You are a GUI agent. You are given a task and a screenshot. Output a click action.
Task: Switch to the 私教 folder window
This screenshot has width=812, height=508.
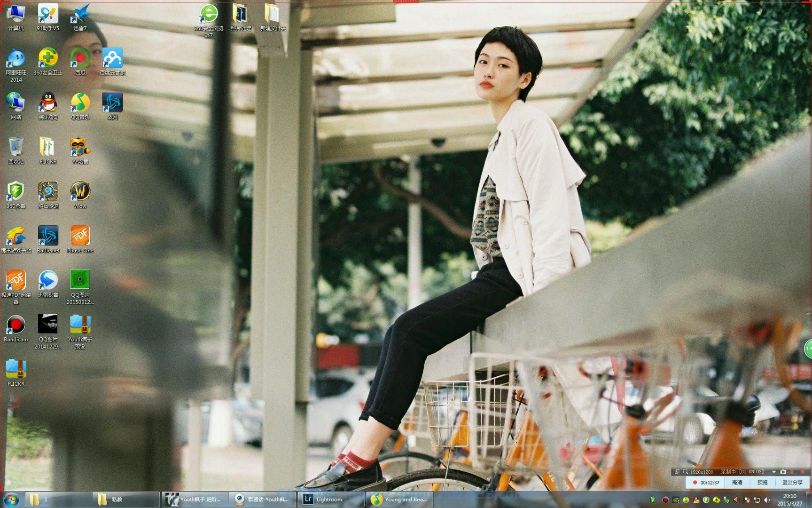pyautogui.click(x=126, y=500)
